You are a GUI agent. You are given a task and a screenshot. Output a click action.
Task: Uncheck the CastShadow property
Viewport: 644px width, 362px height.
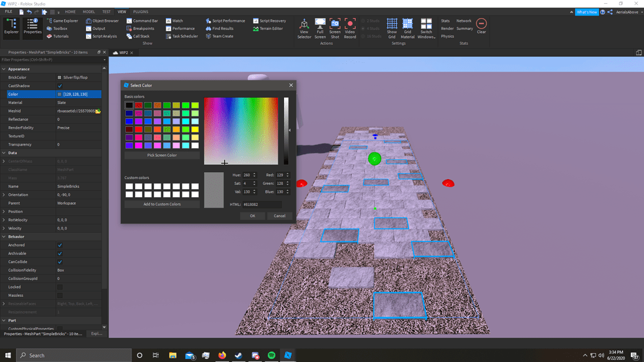[59, 85]
